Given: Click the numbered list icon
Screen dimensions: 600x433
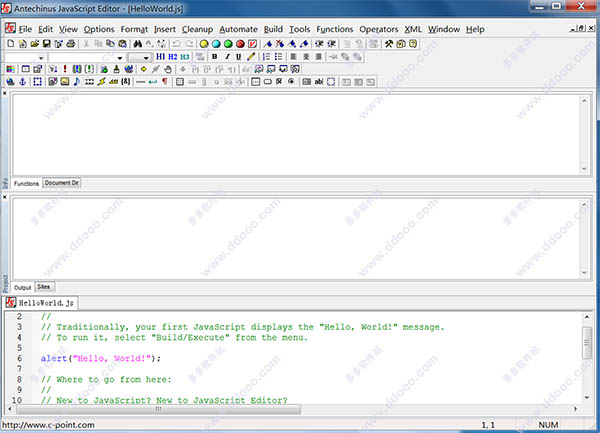Looking at the screenshot, I should point(266,57).
